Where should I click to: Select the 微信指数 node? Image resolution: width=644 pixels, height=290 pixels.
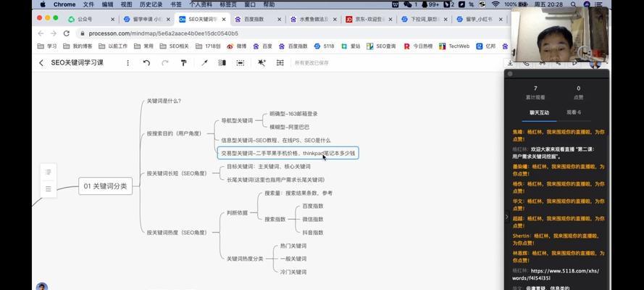[313, 220]
